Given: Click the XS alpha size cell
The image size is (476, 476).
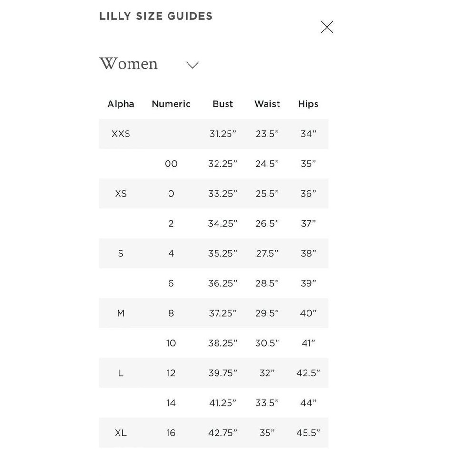Looking at the screenshot, I should coord(120,193).
